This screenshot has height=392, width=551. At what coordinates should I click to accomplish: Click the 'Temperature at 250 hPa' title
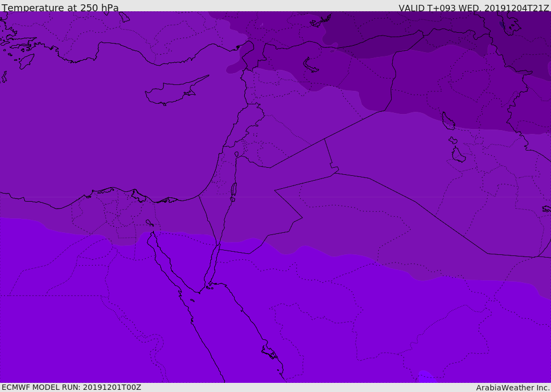(60, 8)
